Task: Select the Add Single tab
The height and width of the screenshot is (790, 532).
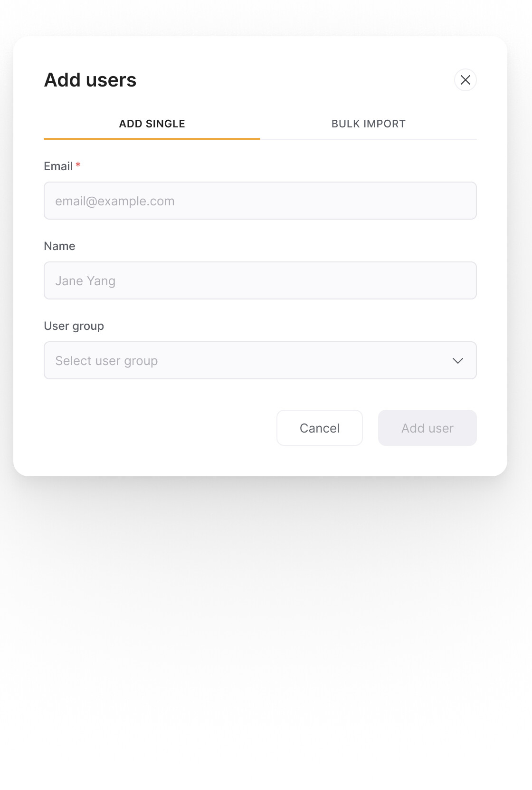Action: 152,124
